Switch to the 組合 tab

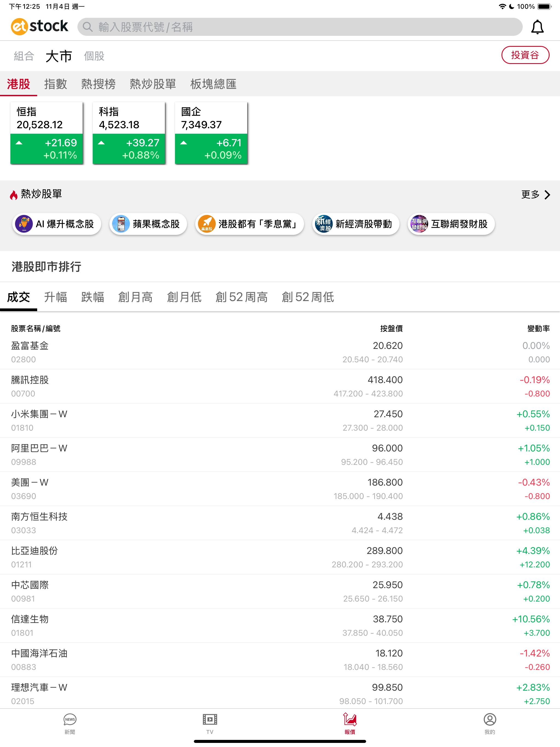point(24,56)
